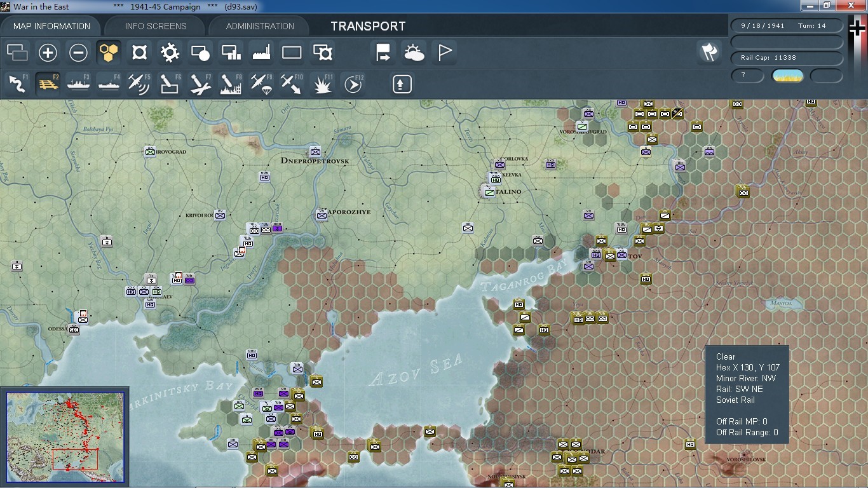
Task: Open the MAP INFORMATION tab
Action: pyautogui.click(x=51, y=26)
